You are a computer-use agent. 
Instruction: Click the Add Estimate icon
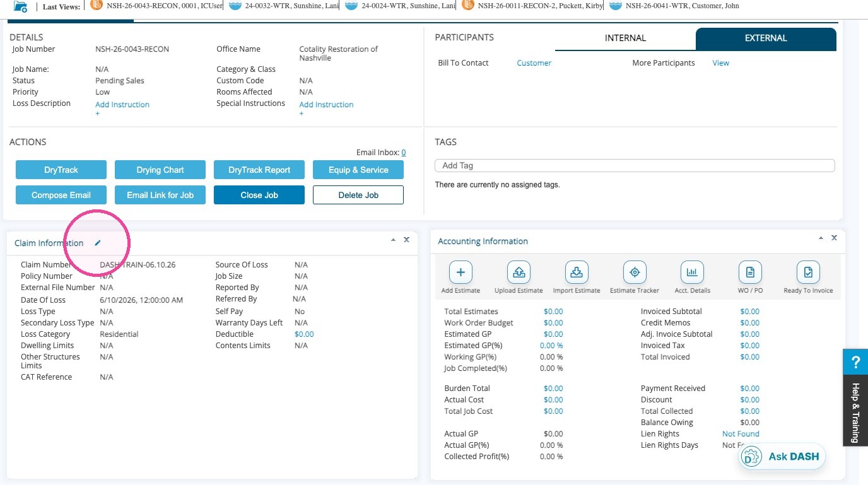click(x=460, y=272)
